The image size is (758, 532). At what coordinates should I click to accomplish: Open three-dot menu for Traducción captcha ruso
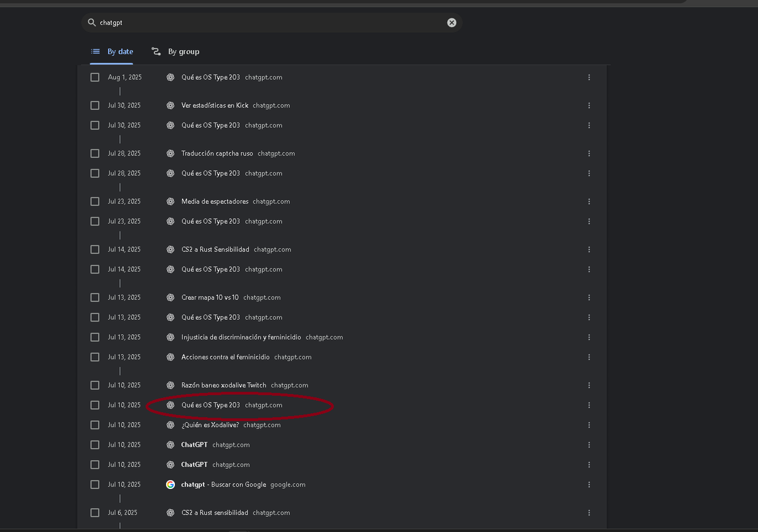click(589, 154)
